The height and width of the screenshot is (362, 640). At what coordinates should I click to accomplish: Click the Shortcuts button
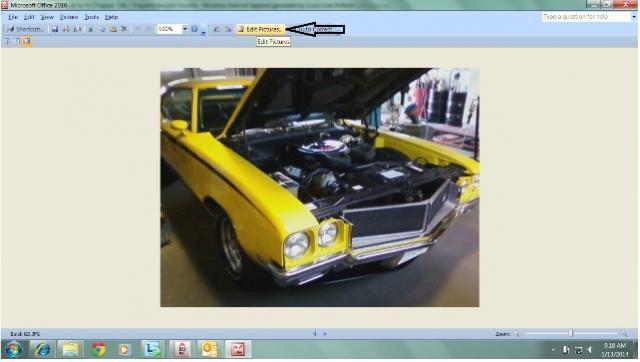[25, 29]
